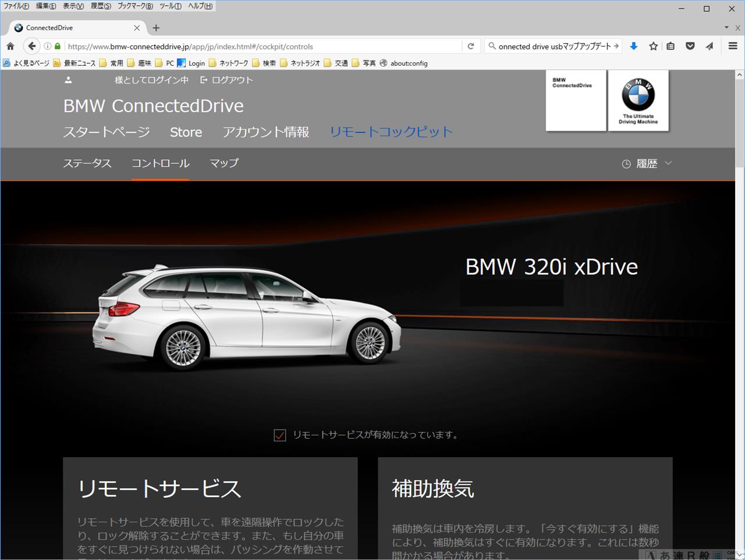Show site information via the info icon
This screenshot has height=560, width=745.
pos(48,46)
